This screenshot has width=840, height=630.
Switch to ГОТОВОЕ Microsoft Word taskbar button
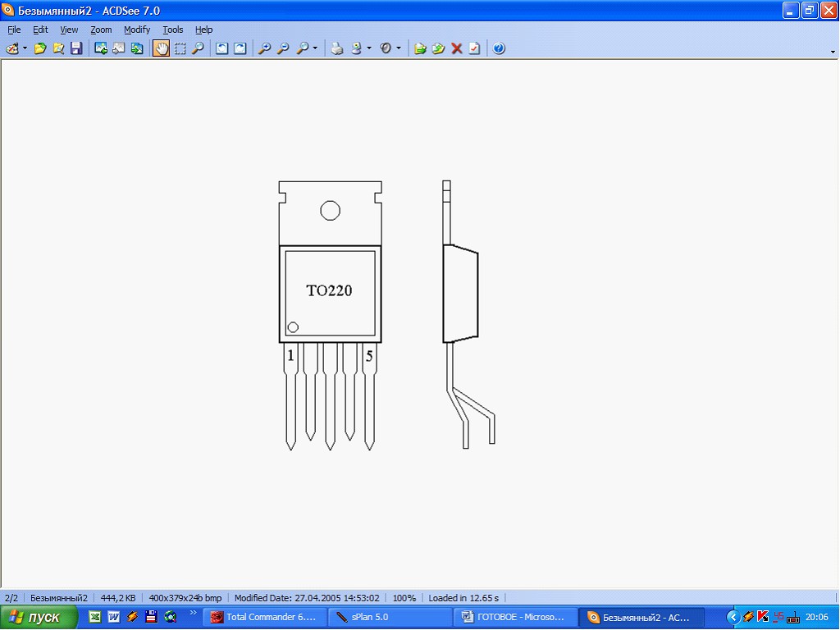[x=517, y=617]
